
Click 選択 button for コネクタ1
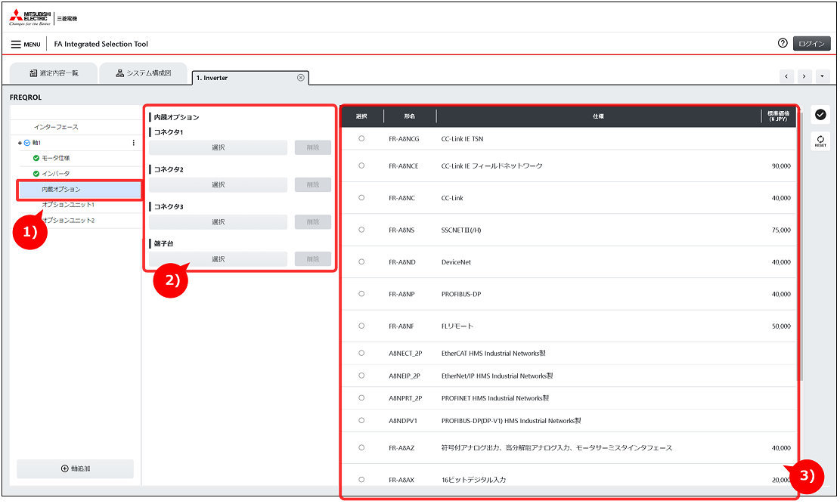218,147
